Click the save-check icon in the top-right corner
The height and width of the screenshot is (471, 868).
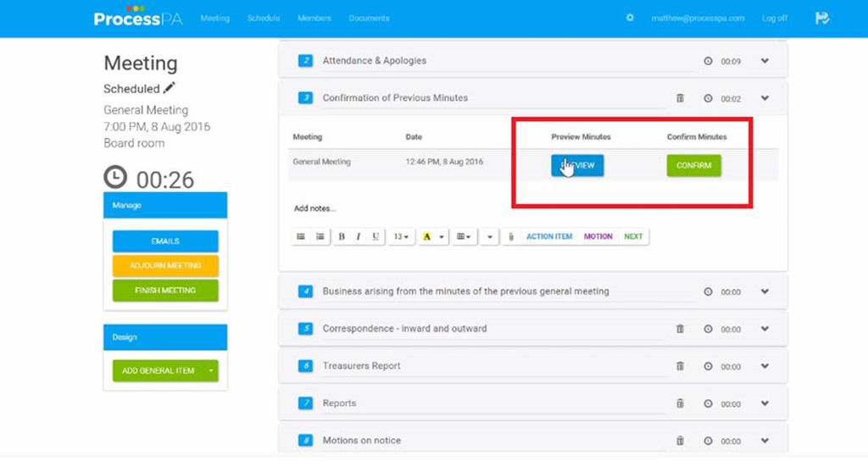(x=821, y=18)
